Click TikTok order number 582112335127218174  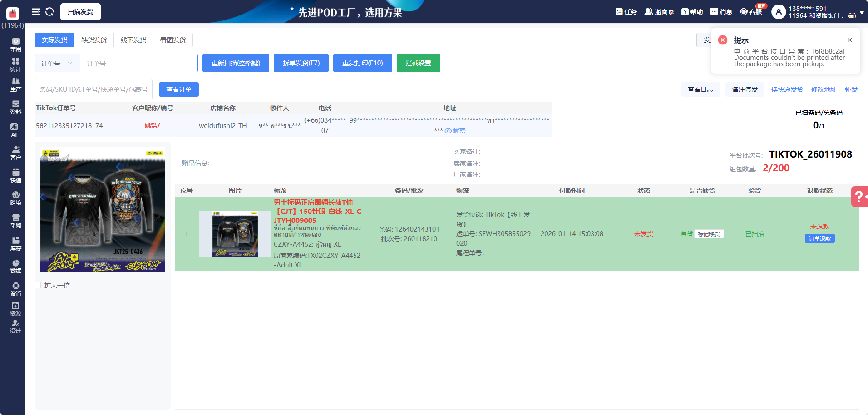[x=69, y=126]
